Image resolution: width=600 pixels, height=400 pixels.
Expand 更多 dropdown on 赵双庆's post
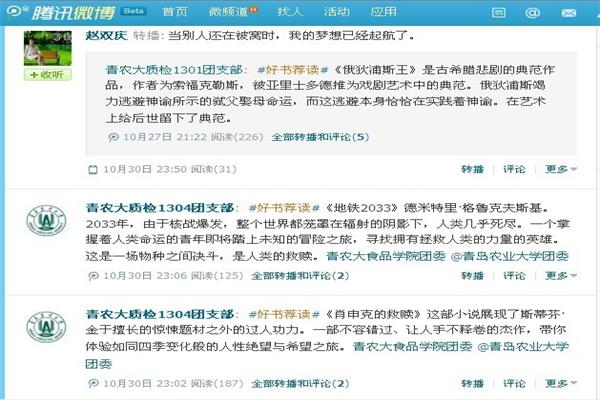coord(561,169)
